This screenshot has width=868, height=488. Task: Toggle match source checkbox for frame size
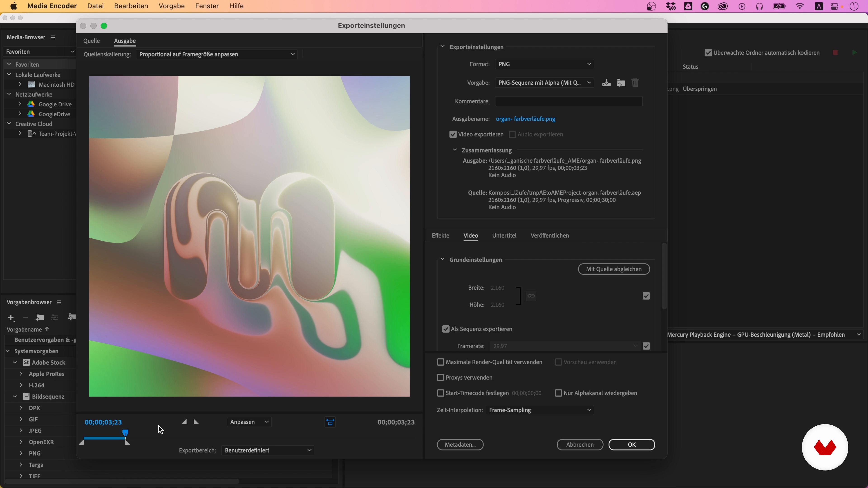[x=646, y=296]
